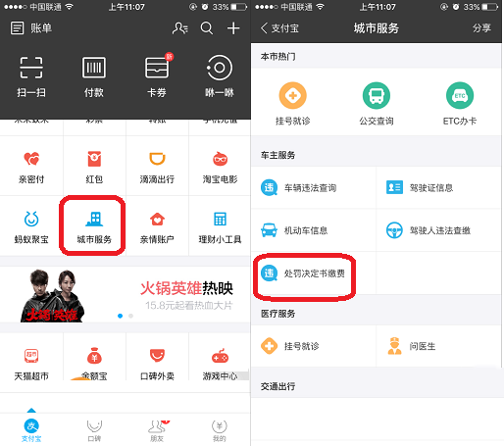Image resolution: width=504 pixels, height=446 pixels.
Task: Click the 车主服务 section header
Action: (x=277, y=155)
